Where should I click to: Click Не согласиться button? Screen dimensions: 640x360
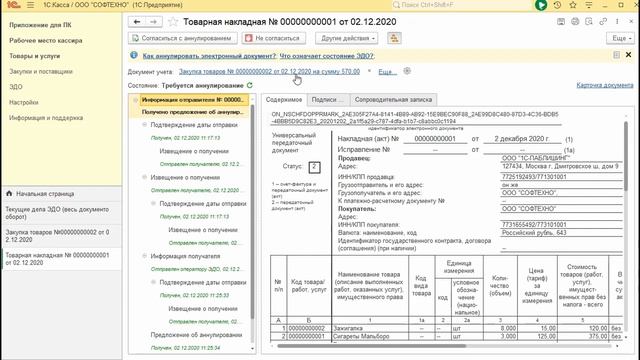[273, 38]
